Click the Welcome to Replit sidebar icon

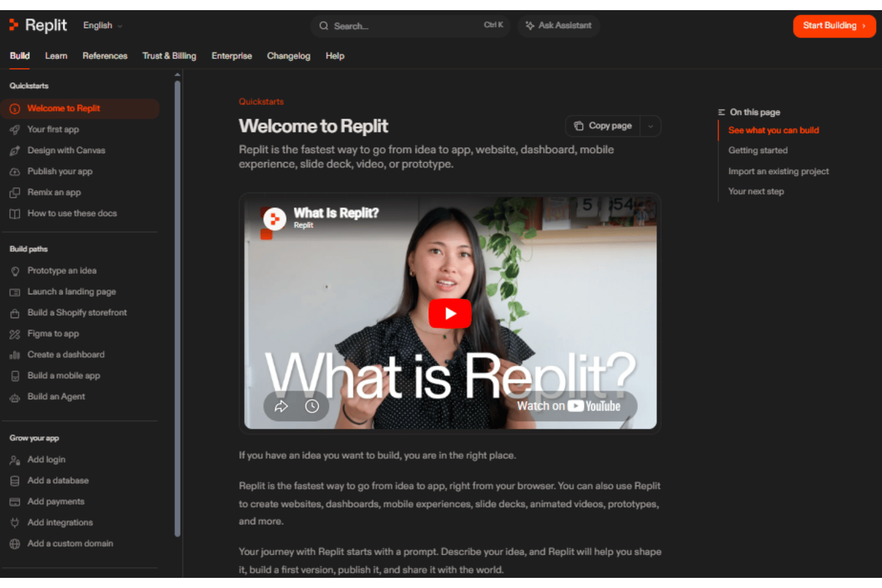[15, 108]
